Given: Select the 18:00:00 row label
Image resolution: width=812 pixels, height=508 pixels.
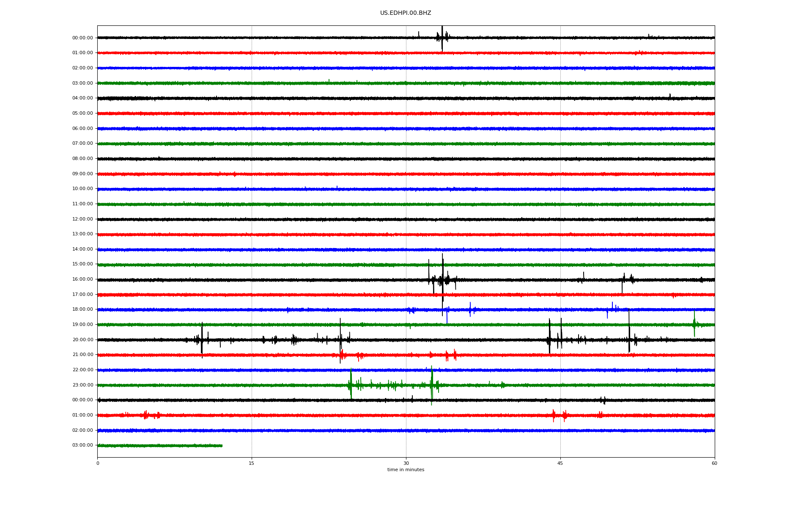Looking at the screenshot, I should point(82,309).
